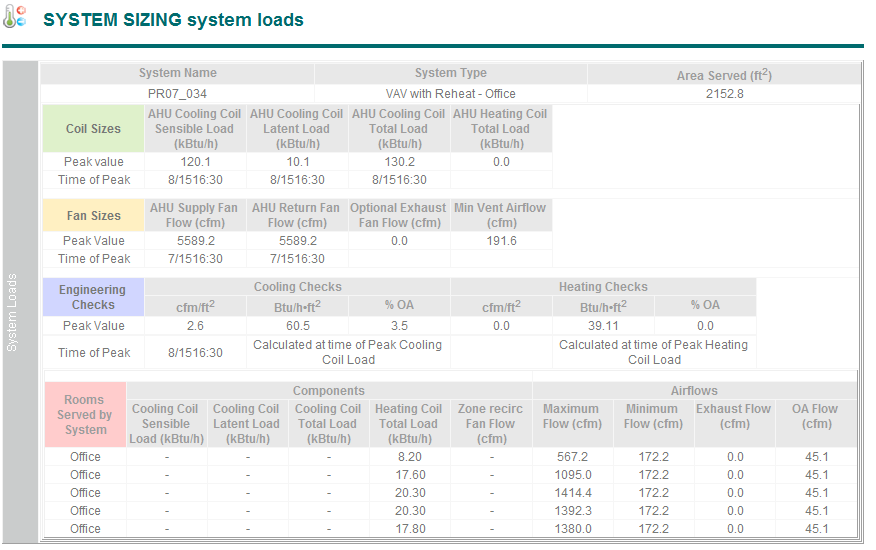876x550 pixels.
Task: Click the VAV with Reheat - Office cell
Action: [450, 94]
